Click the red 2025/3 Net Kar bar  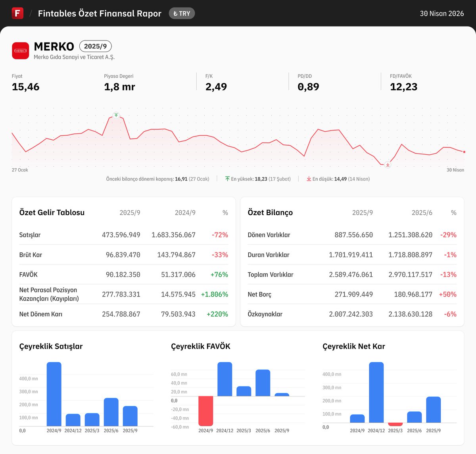point(395,424)
